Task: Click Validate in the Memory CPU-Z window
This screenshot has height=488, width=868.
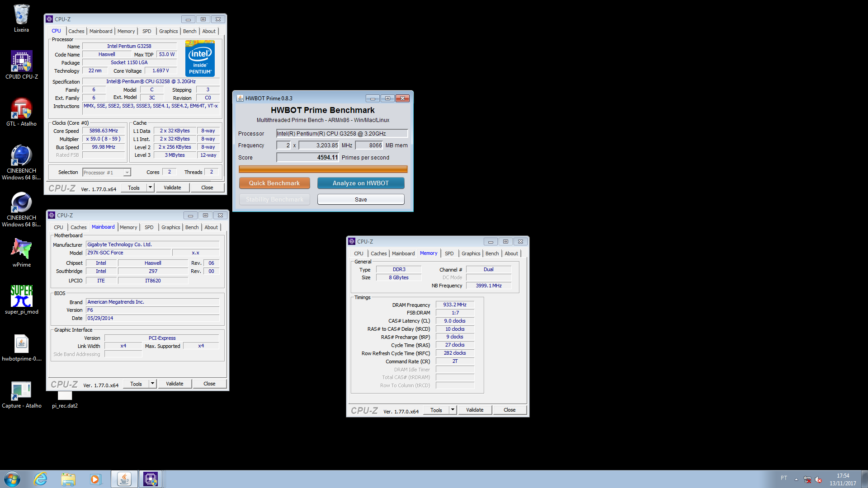Action: pos(475,410)
